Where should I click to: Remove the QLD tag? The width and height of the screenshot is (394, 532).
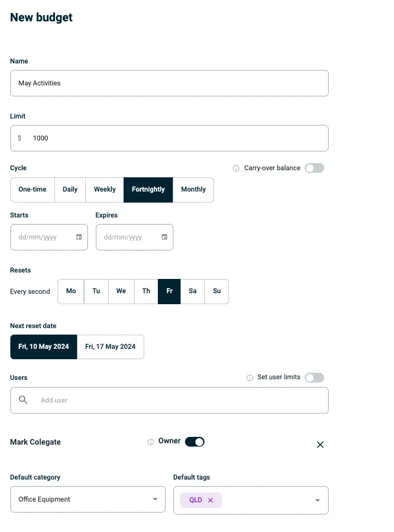(x=210, y=500)
